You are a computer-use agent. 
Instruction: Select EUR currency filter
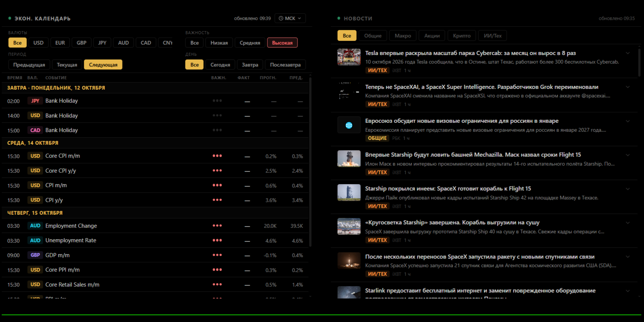[x=60, y=43]
